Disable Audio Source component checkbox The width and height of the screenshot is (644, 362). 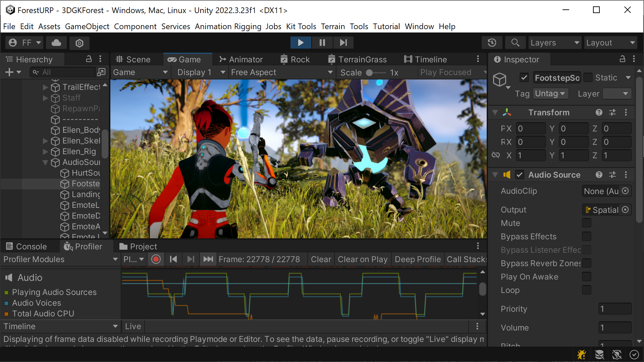coord(520,175)
